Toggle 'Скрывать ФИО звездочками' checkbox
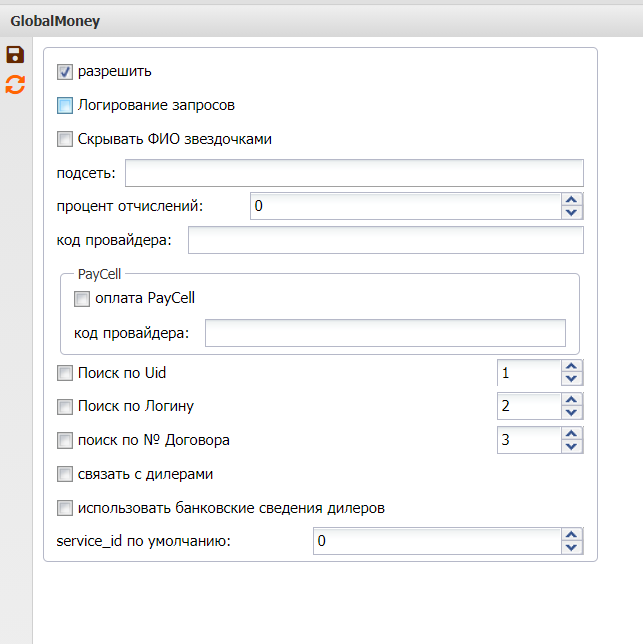This screenshot has height=644, width=643. (66, 139)
